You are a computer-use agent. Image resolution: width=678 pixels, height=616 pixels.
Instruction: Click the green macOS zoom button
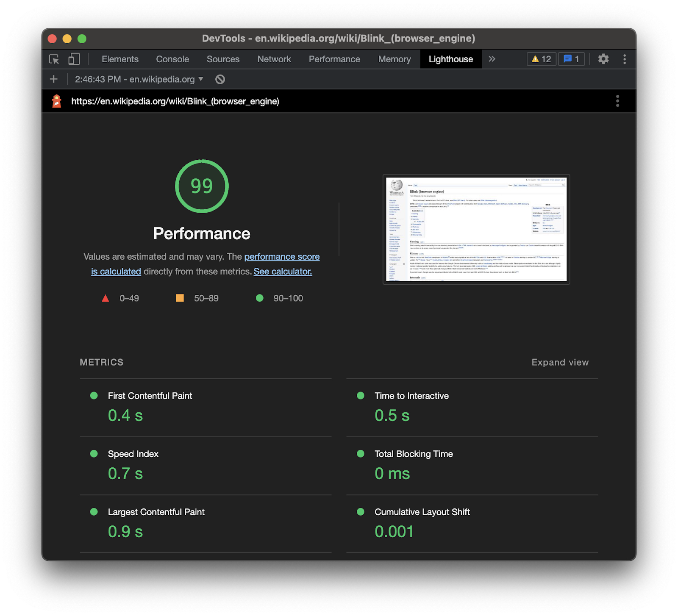click(82, 39)
